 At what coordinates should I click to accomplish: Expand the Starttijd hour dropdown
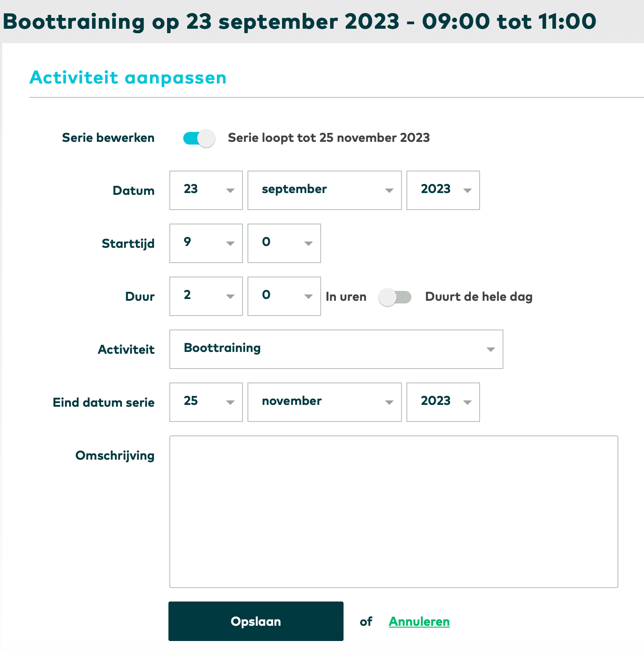point(206,243)
